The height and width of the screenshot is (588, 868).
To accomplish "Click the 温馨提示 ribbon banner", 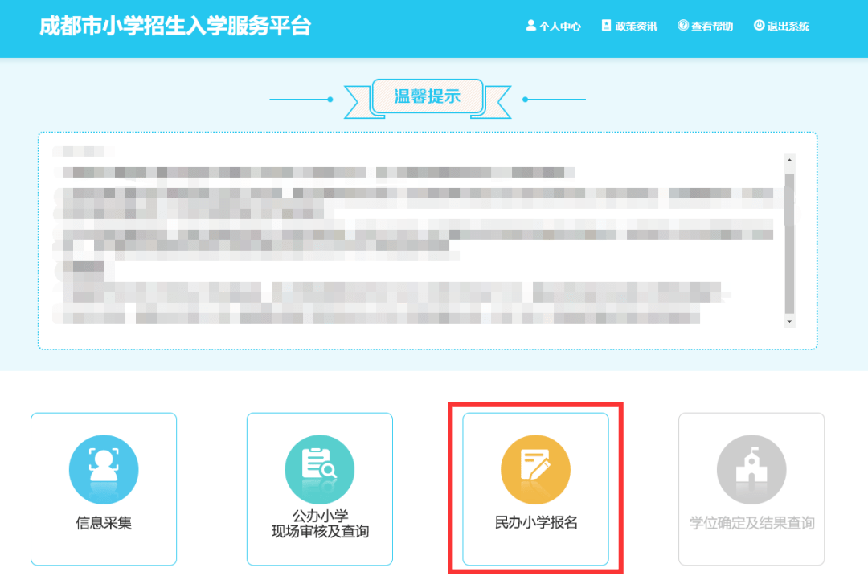I will coord(428,95).
